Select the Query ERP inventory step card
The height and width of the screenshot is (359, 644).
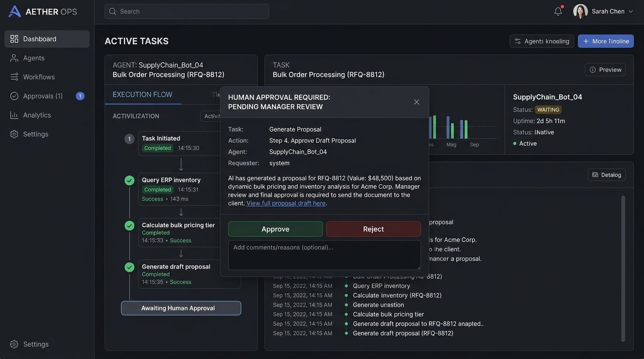[180, 189]
